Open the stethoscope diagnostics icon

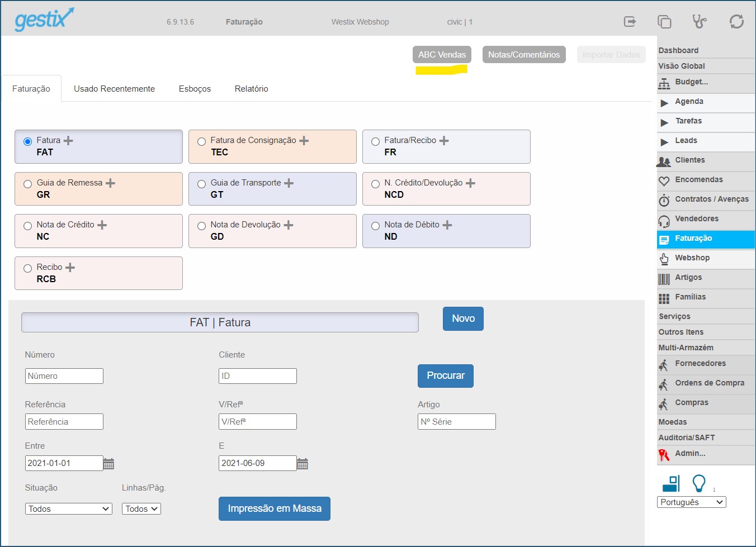[700, 21]
